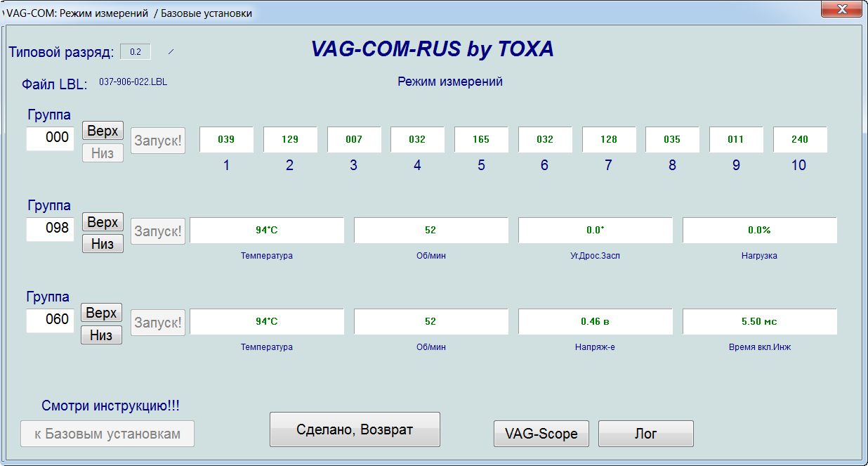Focus the group number field showing 060
The height and width of the screenshot is (466, 868).
(x=51, y=321)
